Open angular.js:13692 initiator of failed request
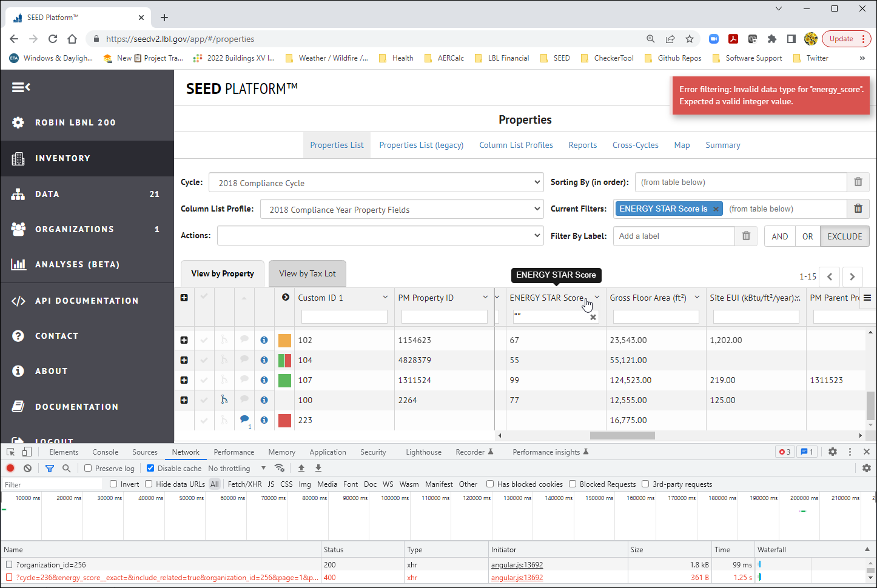The width and height of the screenshot is (877, 588). (517, 578)
